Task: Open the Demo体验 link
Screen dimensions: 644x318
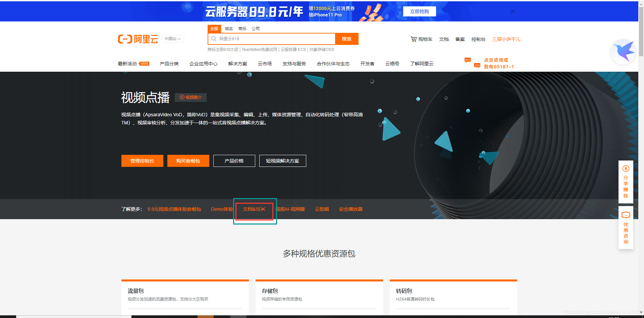Action: click(222, 209)
